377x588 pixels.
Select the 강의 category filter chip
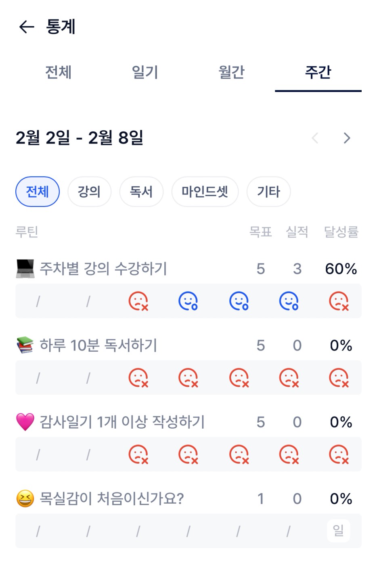[x=89, y=192]
